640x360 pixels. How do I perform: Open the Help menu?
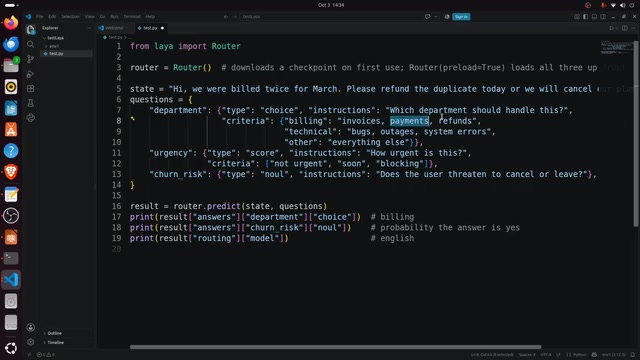coord(150,17)
